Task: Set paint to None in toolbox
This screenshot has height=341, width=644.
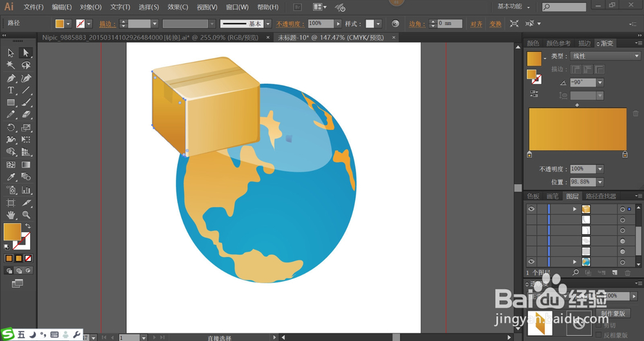Action: 28,258
